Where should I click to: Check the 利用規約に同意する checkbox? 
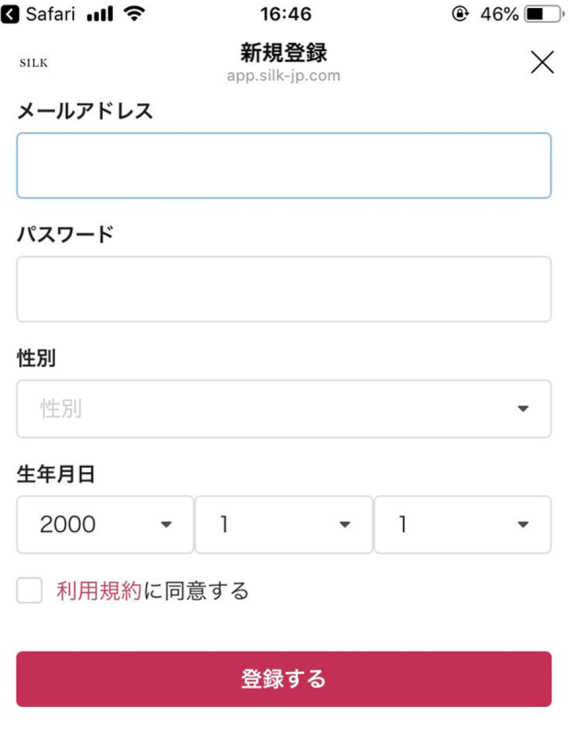click(x=29, y=590)
